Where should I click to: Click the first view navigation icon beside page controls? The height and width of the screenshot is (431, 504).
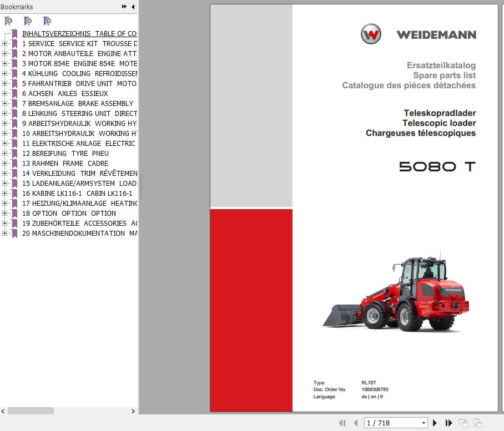tap(463, 423)
